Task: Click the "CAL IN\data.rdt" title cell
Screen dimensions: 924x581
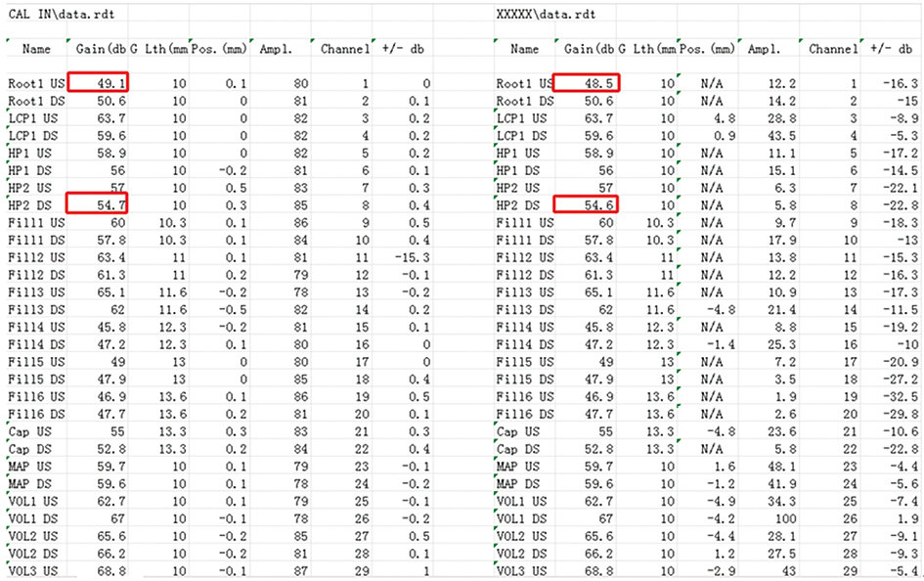Action: point(54,15)
